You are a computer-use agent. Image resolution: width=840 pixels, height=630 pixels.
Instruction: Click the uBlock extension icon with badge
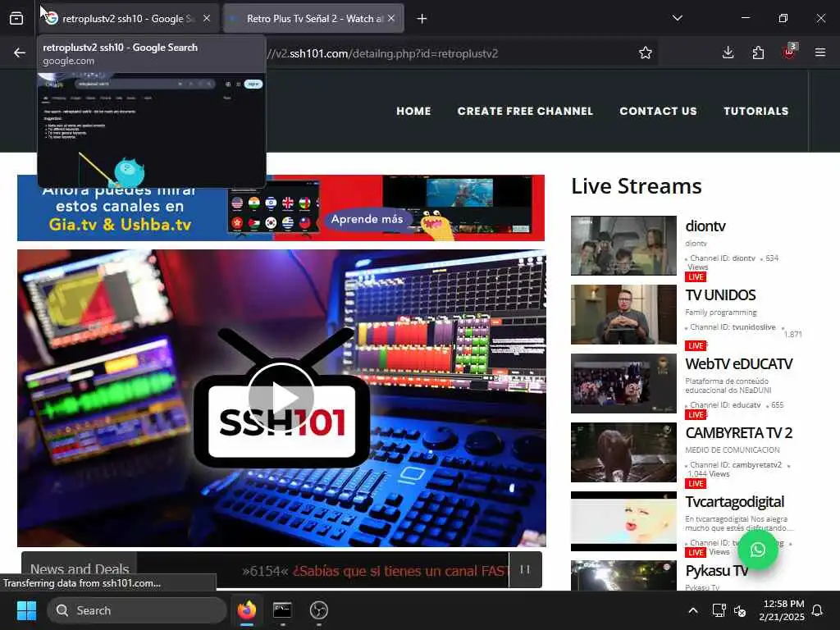point(789,52)
